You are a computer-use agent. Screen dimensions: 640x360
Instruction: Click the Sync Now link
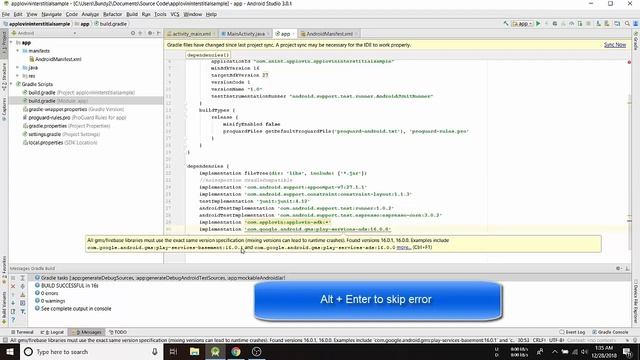click(x=615, y=45)
